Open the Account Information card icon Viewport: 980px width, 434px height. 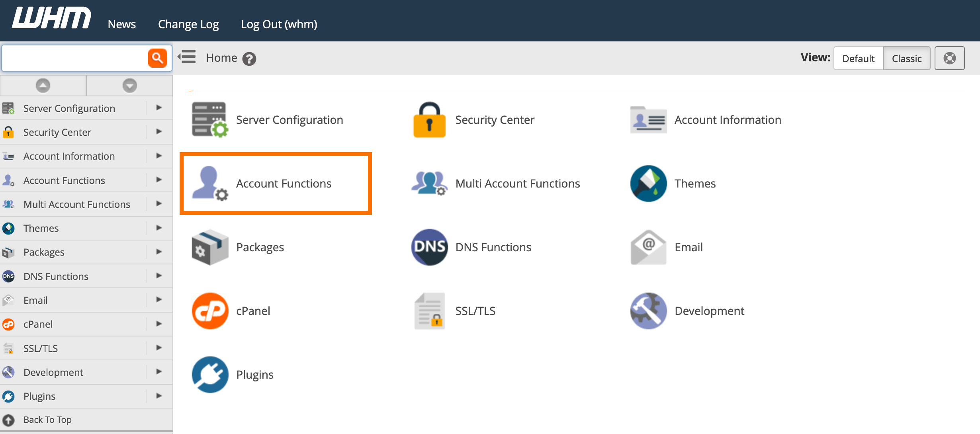click(x=648, y=119)
